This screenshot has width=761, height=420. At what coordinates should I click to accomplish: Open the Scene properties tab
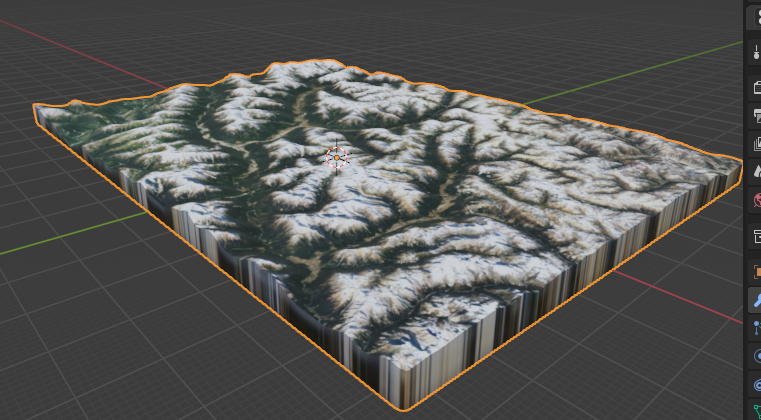(755, 173)
